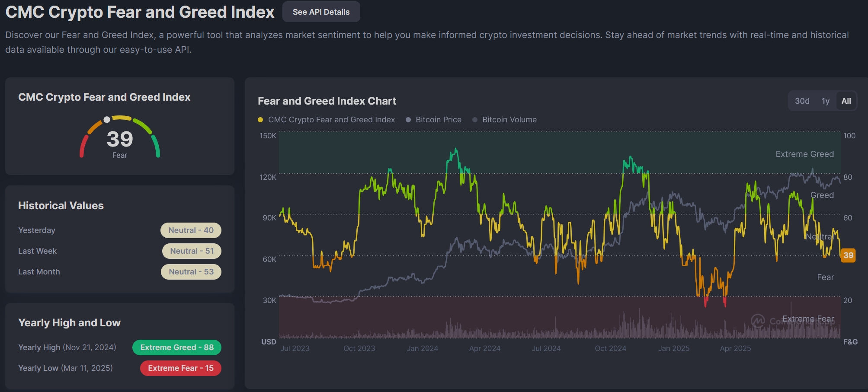Click the Jul 2023 date axis label
Viewport: 868px width, 392px height.
tap(295, 348)
